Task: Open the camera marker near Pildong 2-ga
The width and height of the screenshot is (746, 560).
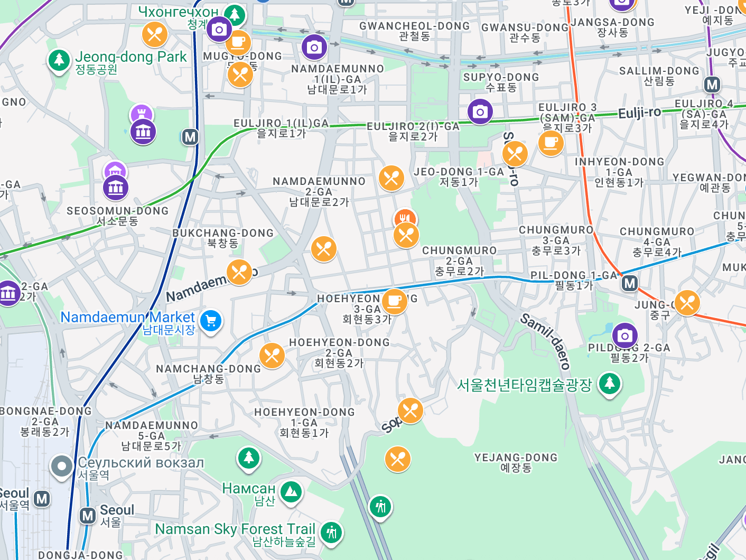Action: (624, 335)
